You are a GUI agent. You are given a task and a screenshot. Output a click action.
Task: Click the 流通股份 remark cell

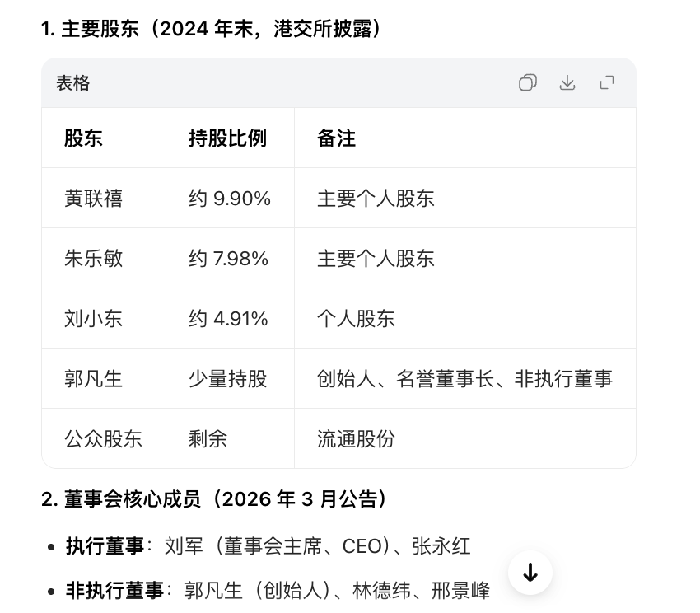coord(356,439)
